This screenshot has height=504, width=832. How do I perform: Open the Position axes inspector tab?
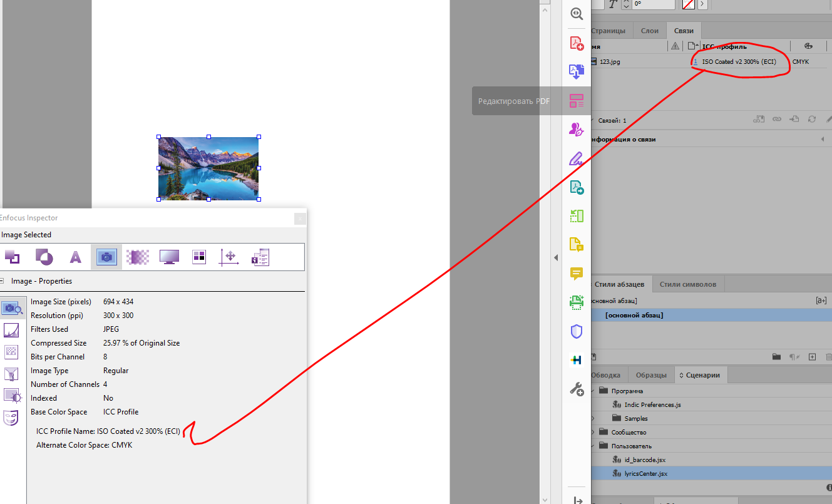(x=230, y=257)
